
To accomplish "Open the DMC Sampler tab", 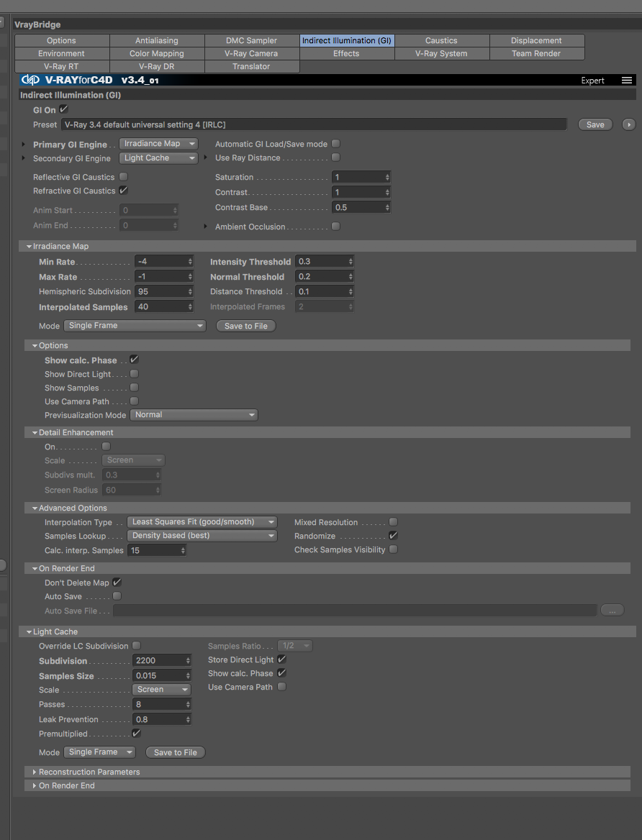I will pyautogui.click(x=251, y=41).
